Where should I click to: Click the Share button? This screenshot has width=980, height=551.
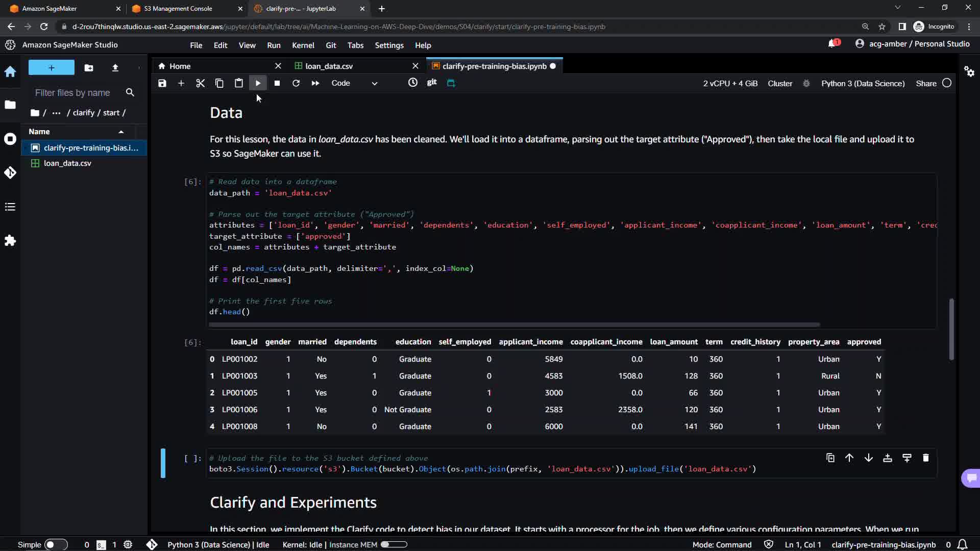(x=926, y=83)
